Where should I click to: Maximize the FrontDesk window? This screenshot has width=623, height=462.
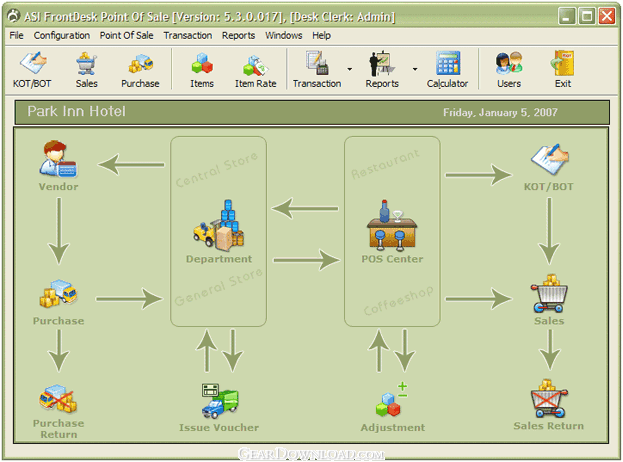(586, 16)
